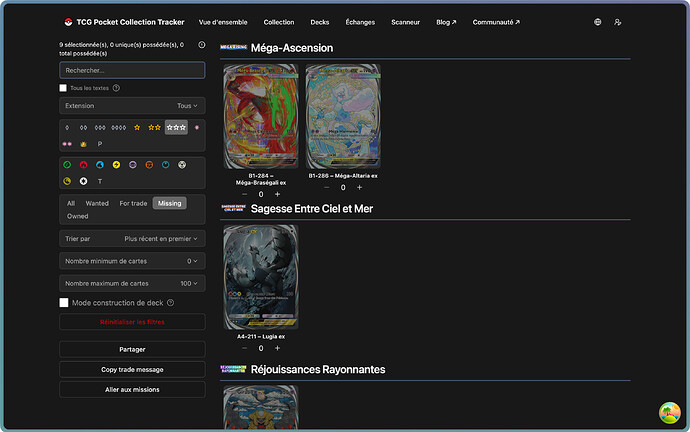This screenshot has width=690, height=432.
Task: Filter by Fire energy type
Action: tap(83, 165)
